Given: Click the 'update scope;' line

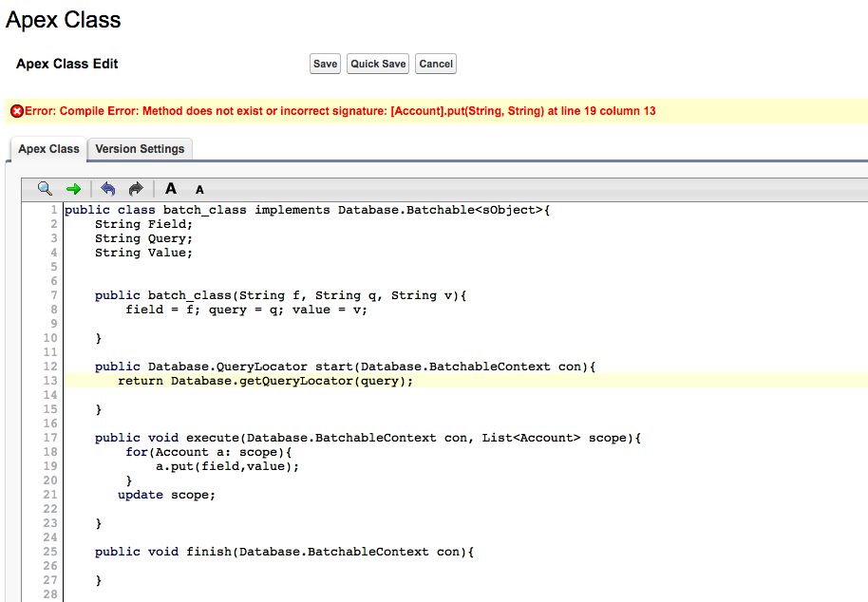Looking at the screenshot, I should (x=166, y=495).
